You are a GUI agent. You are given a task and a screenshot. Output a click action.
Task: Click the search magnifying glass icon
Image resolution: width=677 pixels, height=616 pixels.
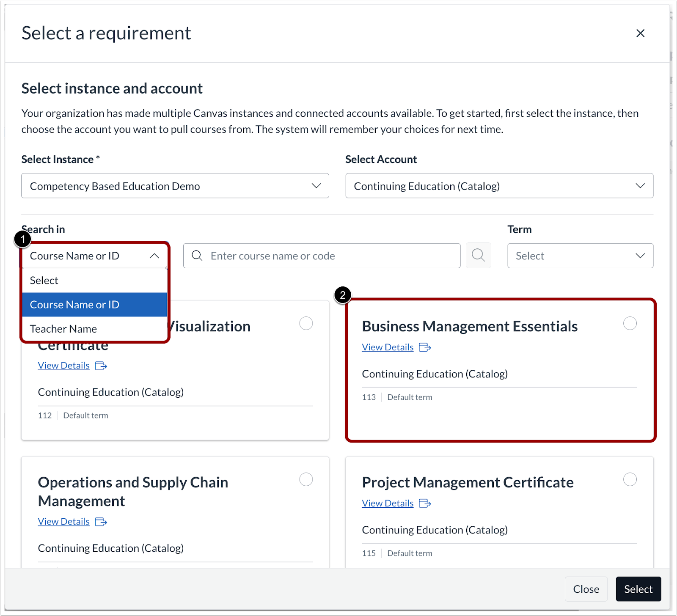pos(478,256)
